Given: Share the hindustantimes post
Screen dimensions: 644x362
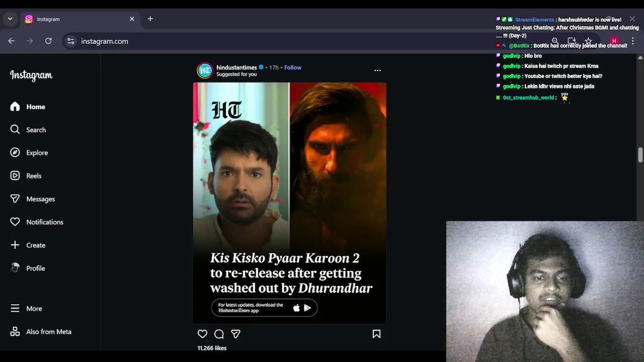Looking at the screenshot, I should (x=235, y=334).
